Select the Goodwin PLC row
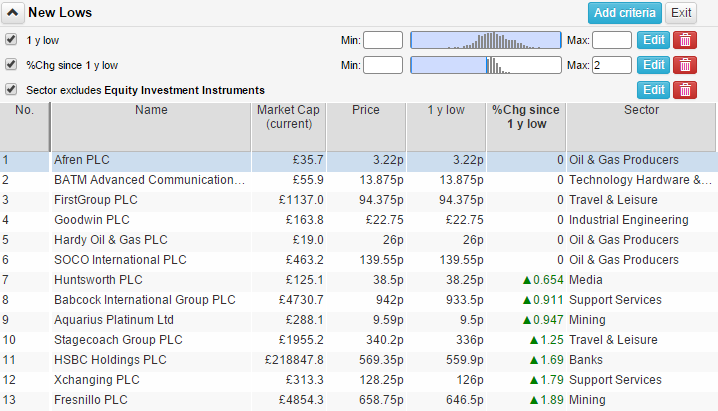The image size is (718, 411). [x=359, y=220]
